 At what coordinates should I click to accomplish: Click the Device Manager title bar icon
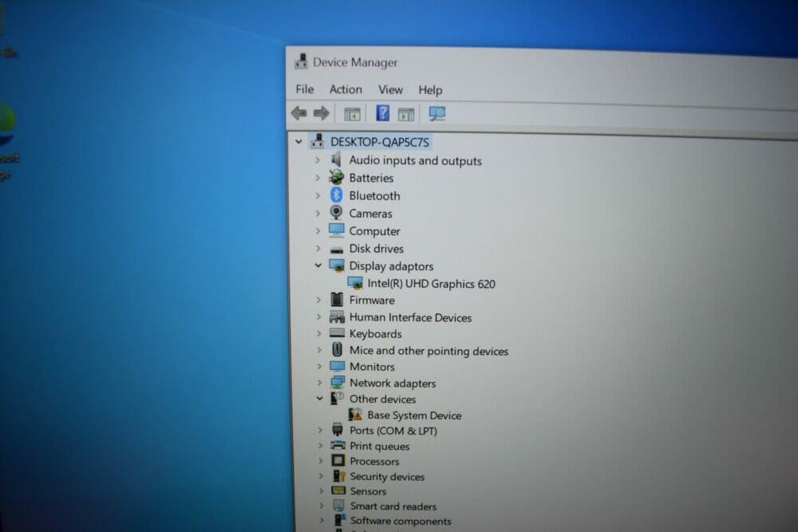[x=301, y=61]
